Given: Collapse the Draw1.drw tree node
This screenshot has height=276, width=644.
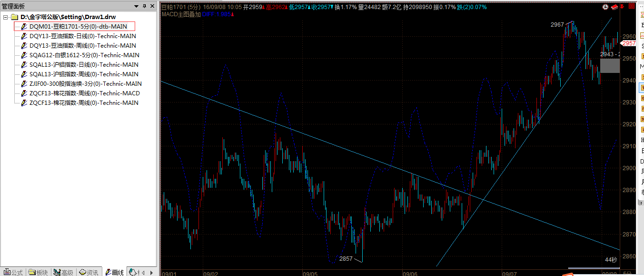Looking at the screenshot, I should (5, 17).
